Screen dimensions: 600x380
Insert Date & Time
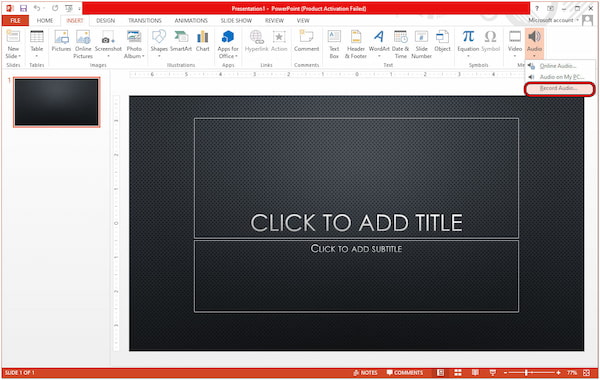(400, 44)
